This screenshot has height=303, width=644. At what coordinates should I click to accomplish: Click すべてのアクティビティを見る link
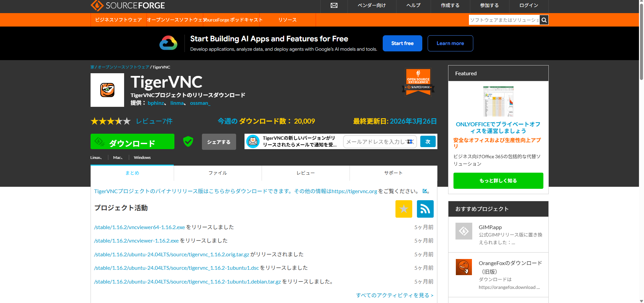tap(395, 295)
